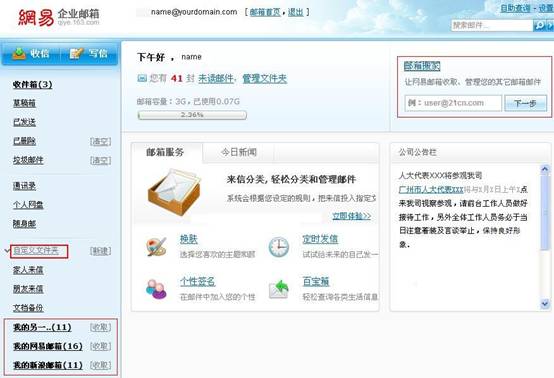
Task: Click the 下一步 next step button
Action: (525, 104)
